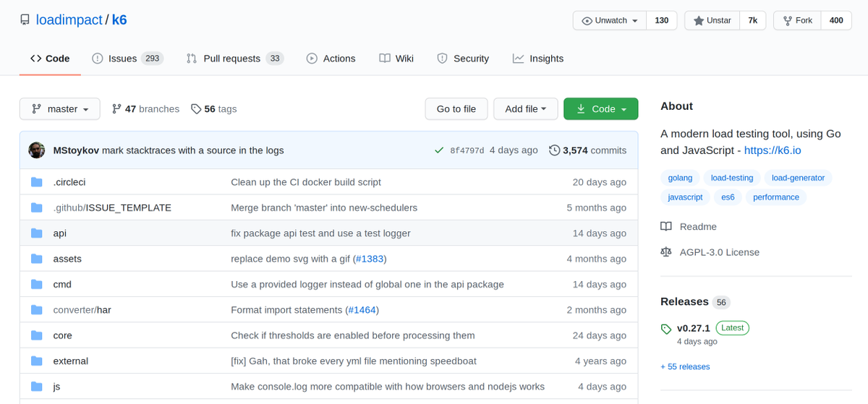Click the folder icon for .circleci
868x404 pixels.
pyautogui.click(x=37, y=182)
